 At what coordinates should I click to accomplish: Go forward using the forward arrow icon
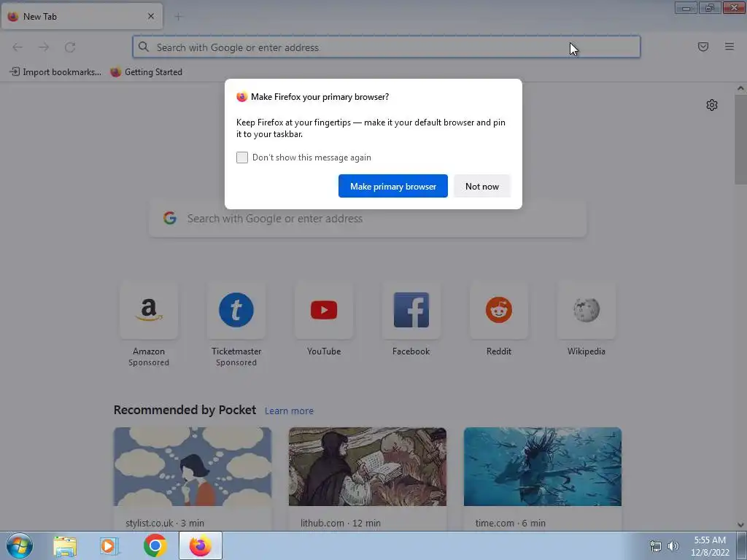pyautogui.click(x=44, y=47)
